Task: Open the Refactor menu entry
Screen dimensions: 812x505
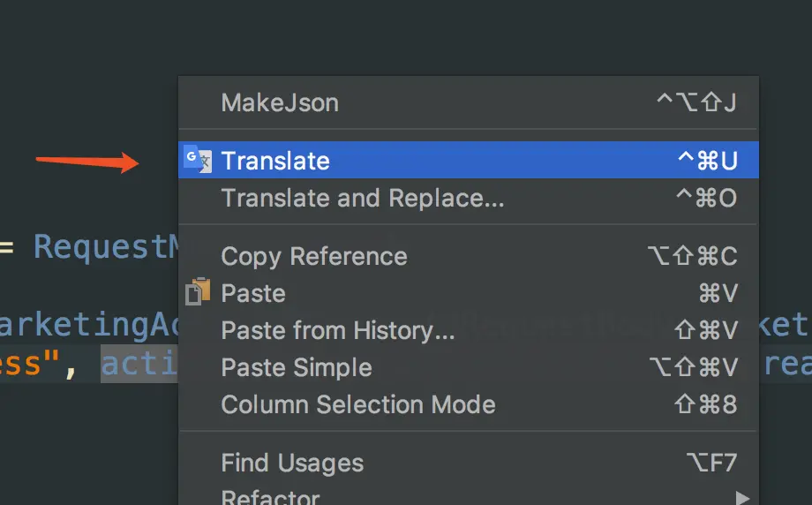Action: coord(270,497)
